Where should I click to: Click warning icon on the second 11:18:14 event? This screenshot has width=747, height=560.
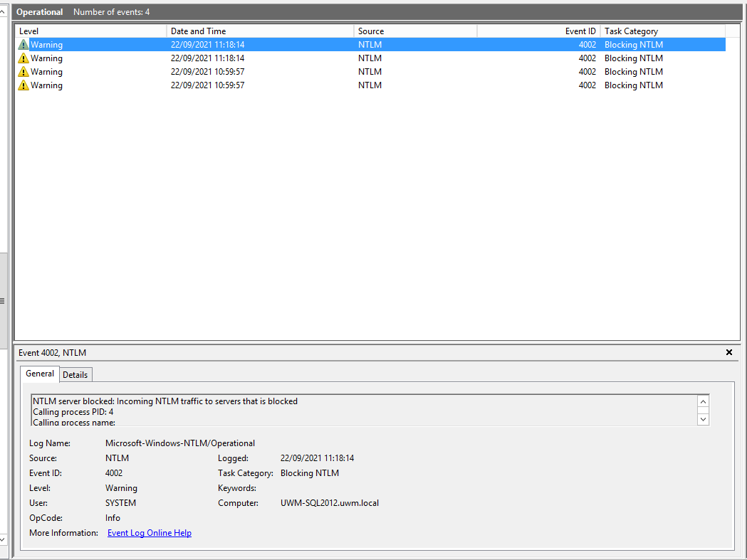[x=23, y=58]
